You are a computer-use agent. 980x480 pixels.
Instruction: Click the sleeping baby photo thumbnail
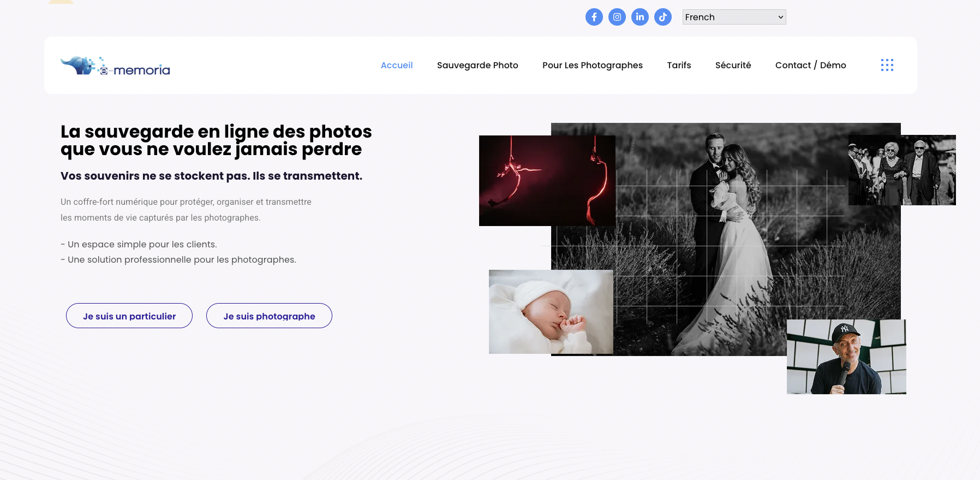click(551, 312)
